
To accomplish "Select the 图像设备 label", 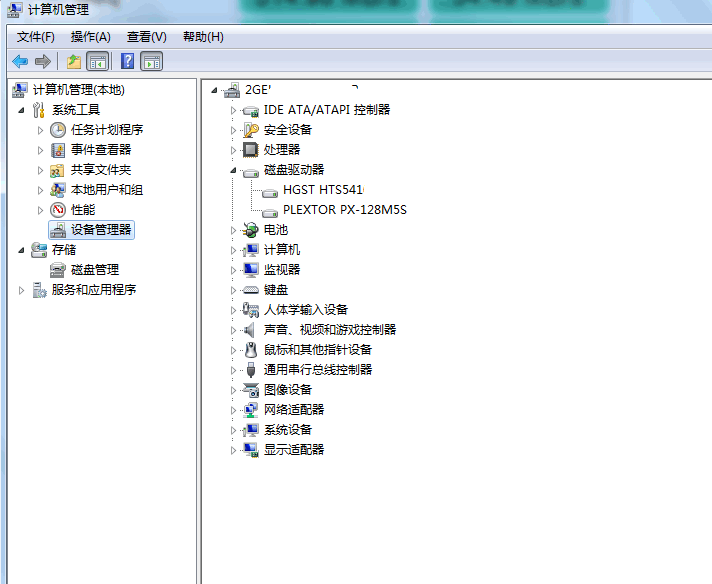I will click(x=288, y=390).
